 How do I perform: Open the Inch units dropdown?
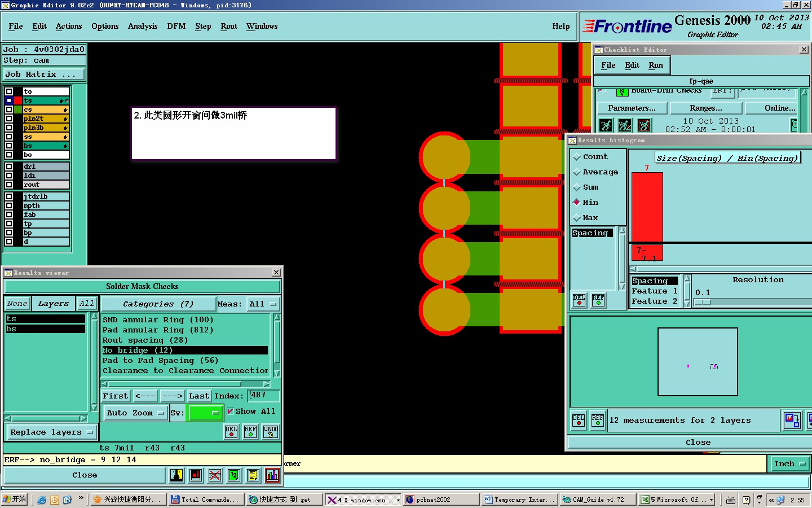pyautogui.click(x=789, y=464)
